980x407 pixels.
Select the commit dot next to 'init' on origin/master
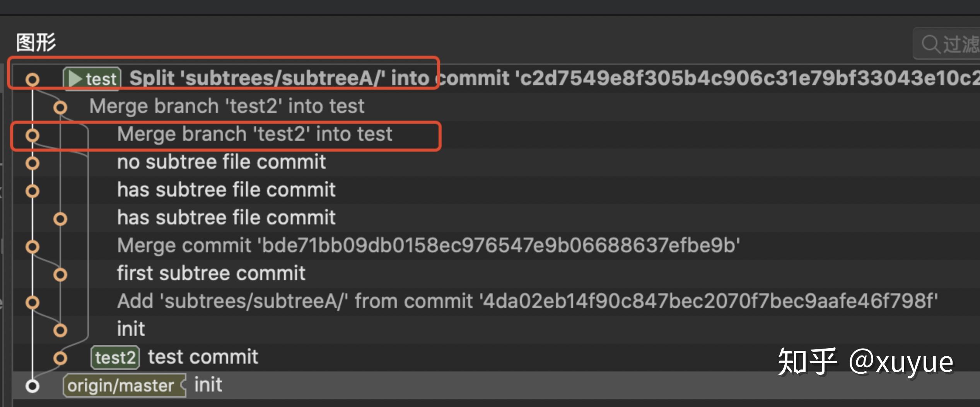(x=33, y=385)
